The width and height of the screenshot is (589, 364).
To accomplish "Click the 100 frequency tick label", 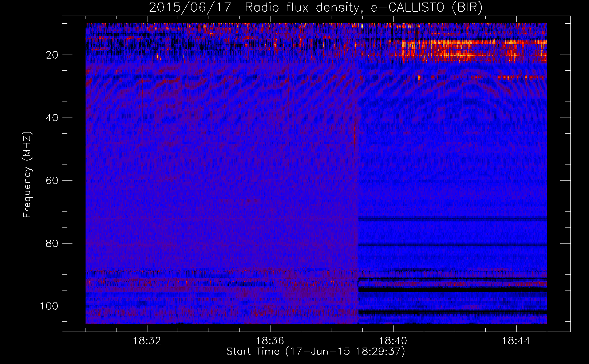I will pos(49,306).
